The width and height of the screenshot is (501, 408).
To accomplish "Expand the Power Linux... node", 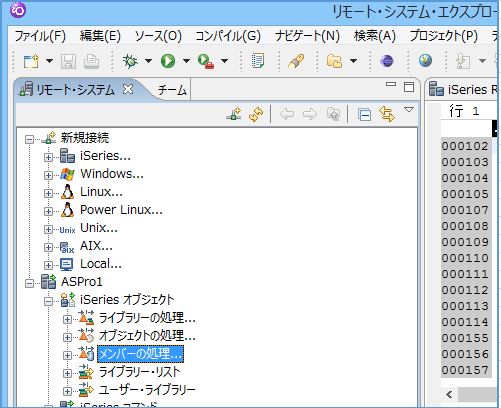I will pos(48,211).
